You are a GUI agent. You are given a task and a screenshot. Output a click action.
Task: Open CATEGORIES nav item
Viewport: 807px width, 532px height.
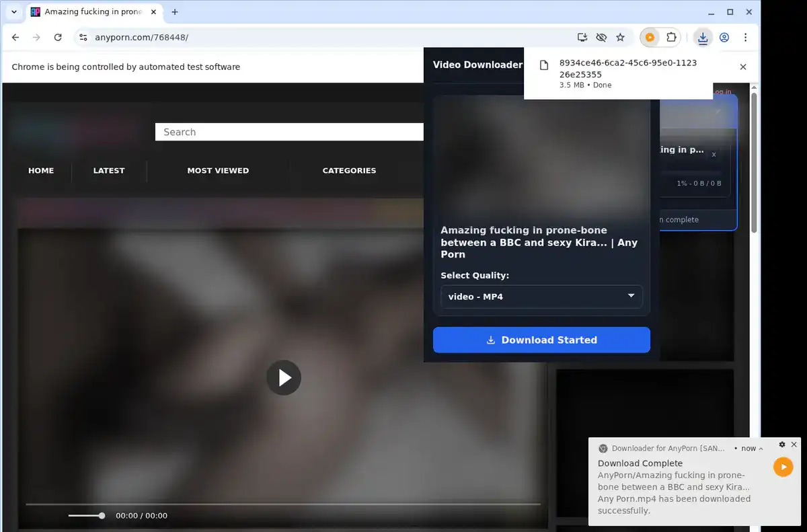click(x=349, y=171)
